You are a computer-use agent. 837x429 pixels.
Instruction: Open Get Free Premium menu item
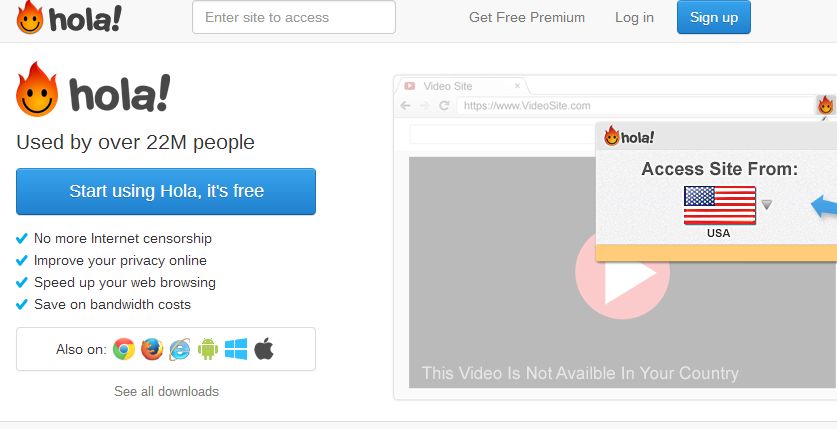tap(527, 18)
